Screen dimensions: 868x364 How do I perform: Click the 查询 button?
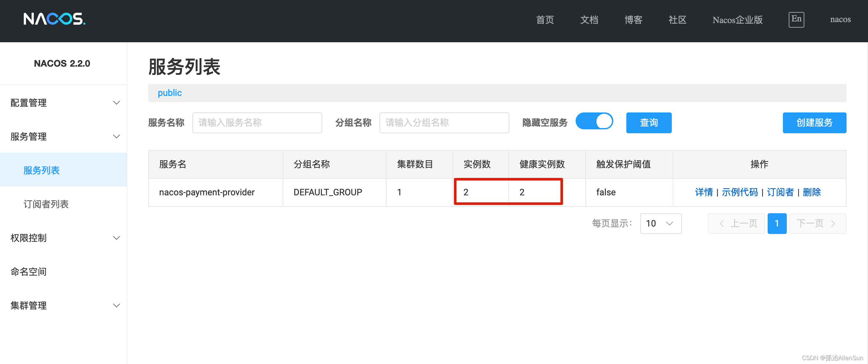(649, 123)
